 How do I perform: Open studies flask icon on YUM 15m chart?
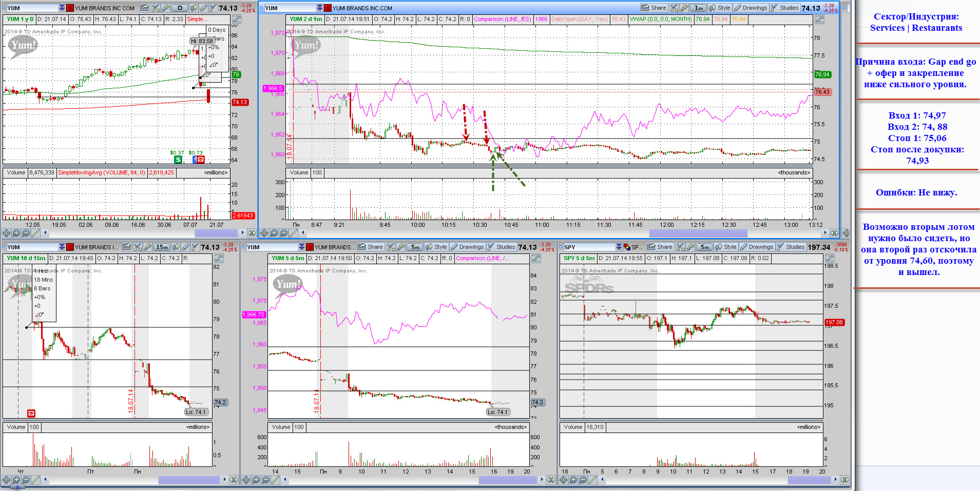(195, 247)
